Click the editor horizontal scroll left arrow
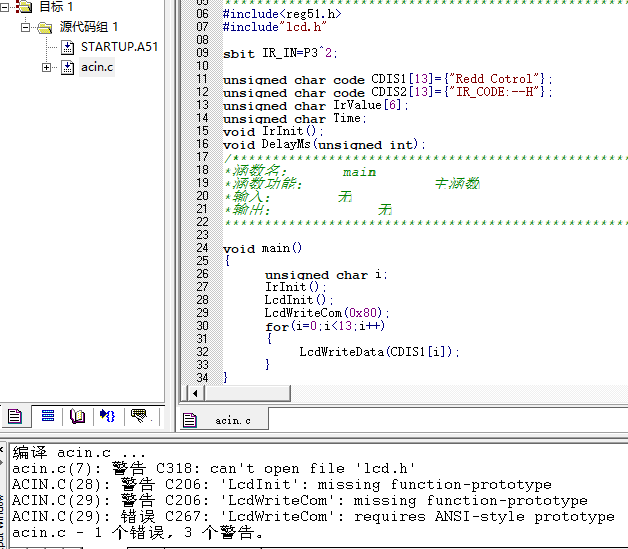The image size is (628, 549). pyautogui.click(x=195, y=393)
